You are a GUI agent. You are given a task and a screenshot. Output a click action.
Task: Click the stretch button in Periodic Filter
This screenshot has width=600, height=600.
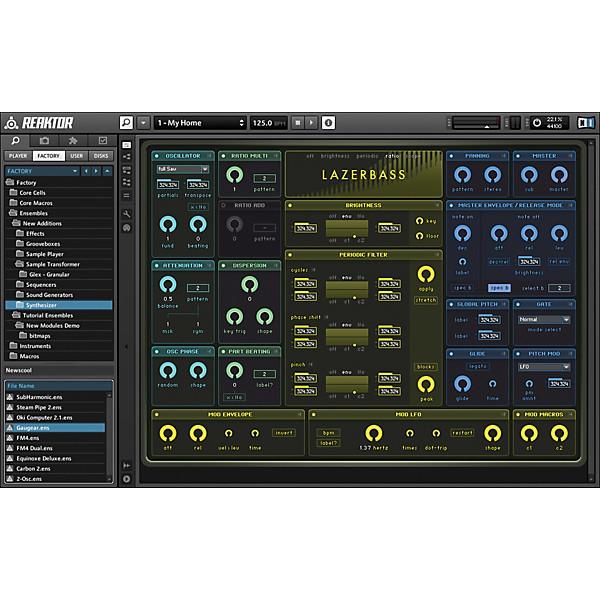pyautogui.click(x=426, y=299)
